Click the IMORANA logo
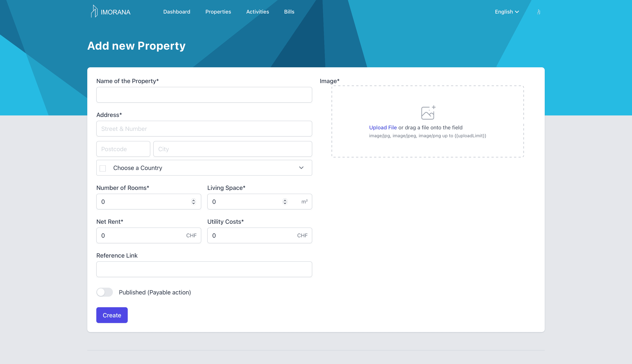The width and height of the screenshot is (632, 364). click(111, 11)
